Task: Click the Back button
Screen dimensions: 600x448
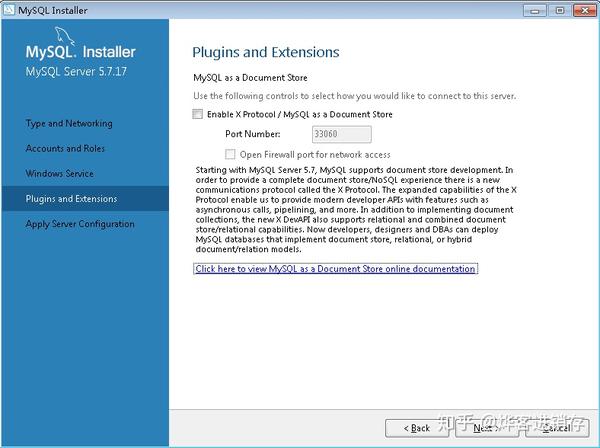Action: coord(417,428)
